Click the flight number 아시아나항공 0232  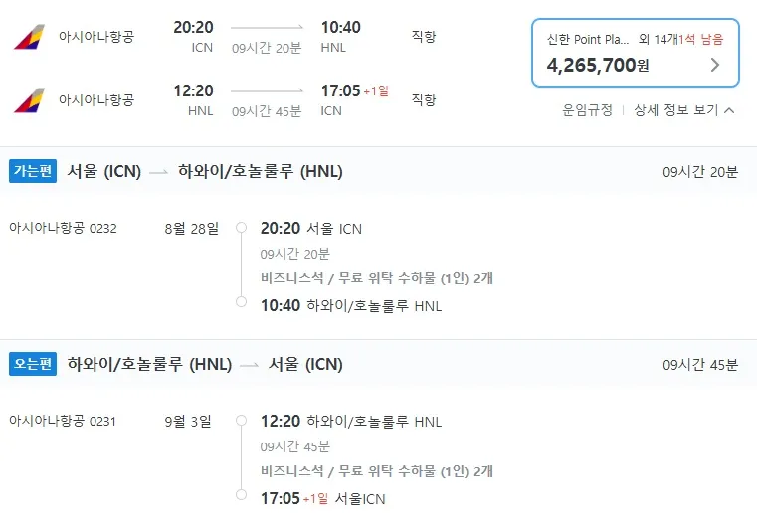63,228
